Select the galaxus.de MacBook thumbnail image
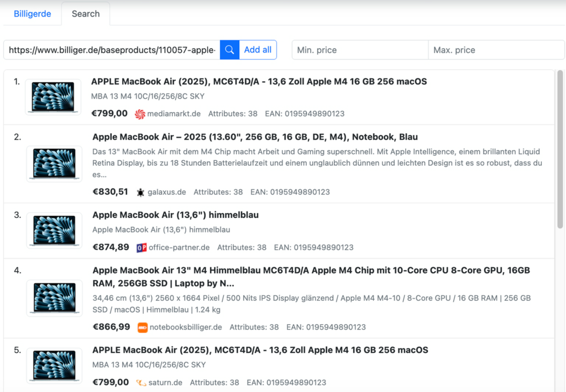The height and width of the screenshot is (392, 566). coord(54,164)
